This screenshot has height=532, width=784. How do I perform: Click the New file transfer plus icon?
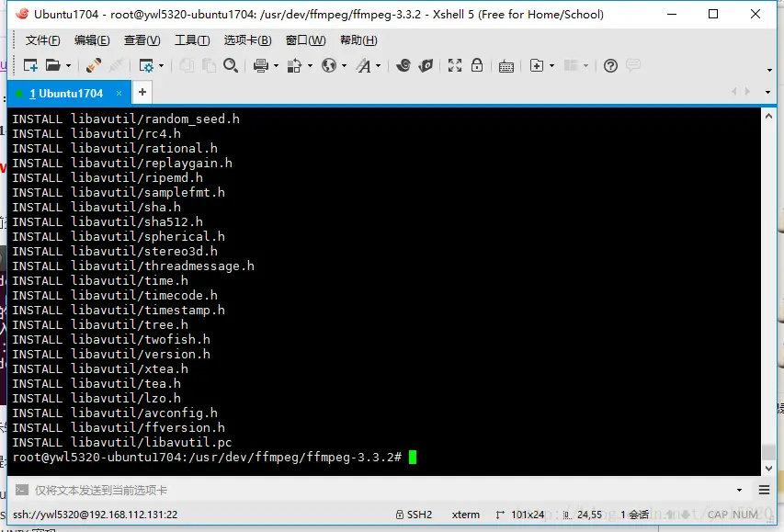click(537, 65)
